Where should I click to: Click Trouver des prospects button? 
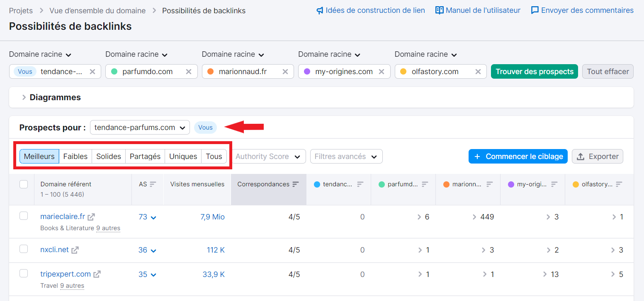coord(535,72)
